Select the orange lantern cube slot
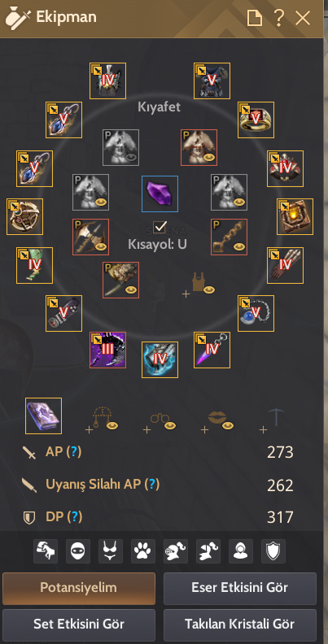 tap(295, 216)
